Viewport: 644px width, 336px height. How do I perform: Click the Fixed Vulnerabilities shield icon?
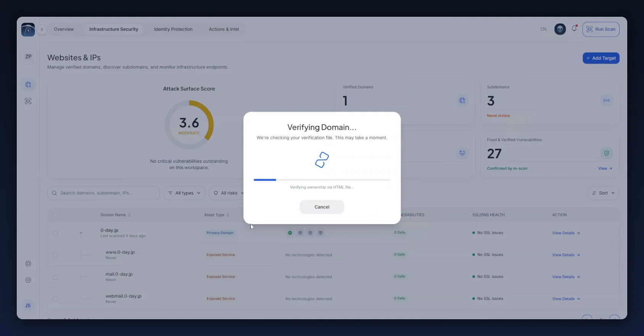pos(607,153)
